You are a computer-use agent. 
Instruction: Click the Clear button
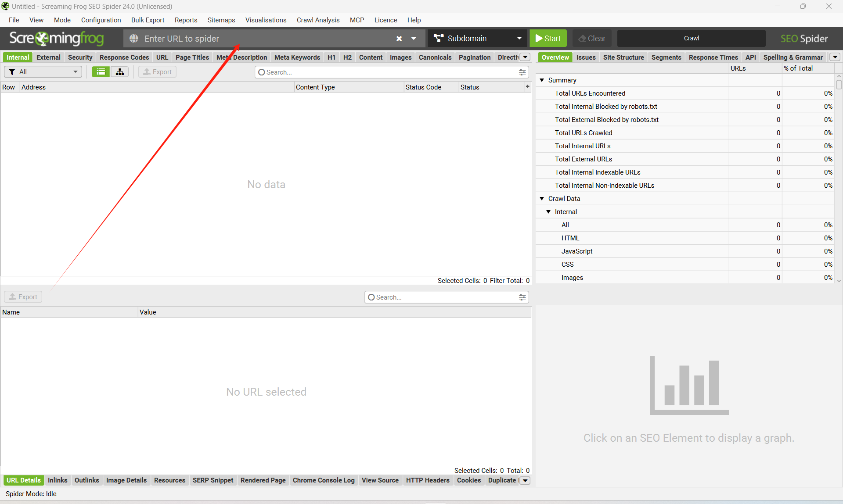pos(592,39)
